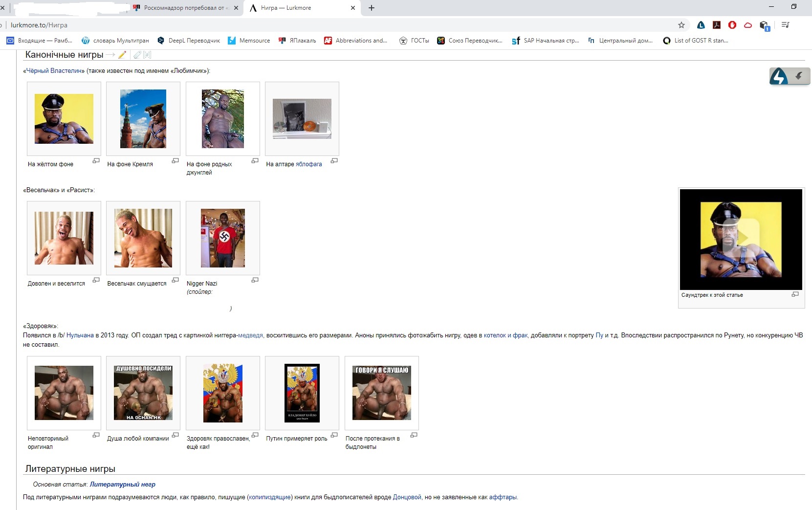Enlarge the «На фоне Кремля» image
This screenshot has width=812, height=510.
click(176, 160)
